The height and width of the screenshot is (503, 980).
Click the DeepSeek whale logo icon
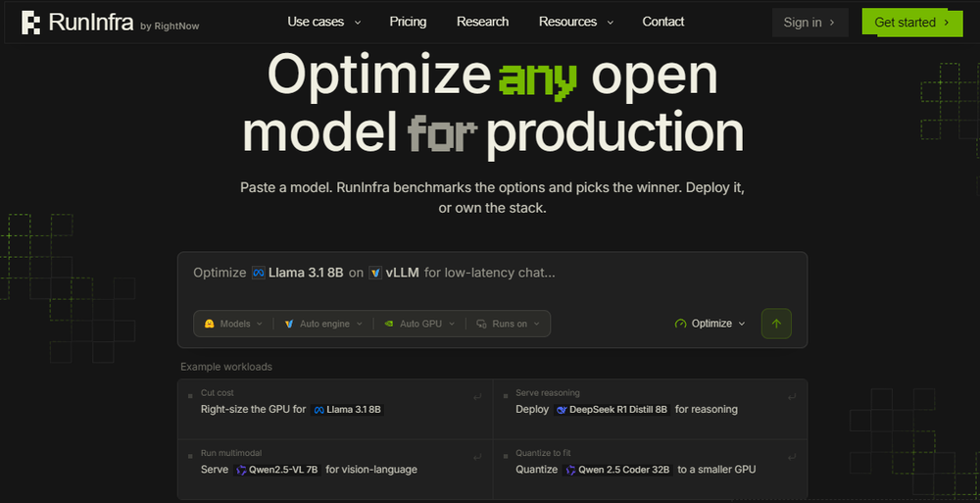coord(562,410)
